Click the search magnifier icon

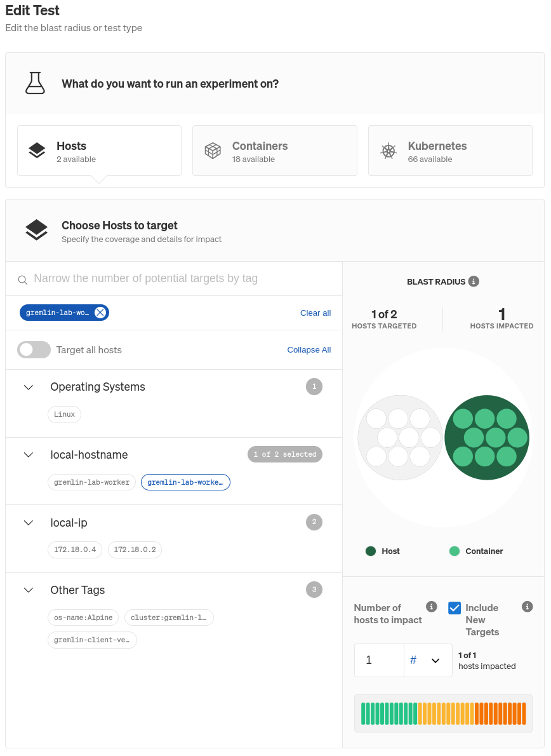tap(23, 280)
